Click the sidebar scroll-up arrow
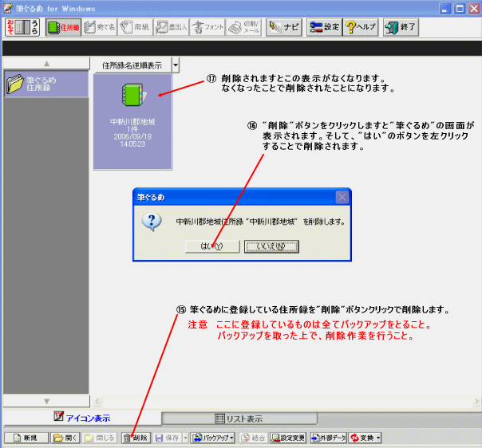482x448 pixels. (46, 64)
